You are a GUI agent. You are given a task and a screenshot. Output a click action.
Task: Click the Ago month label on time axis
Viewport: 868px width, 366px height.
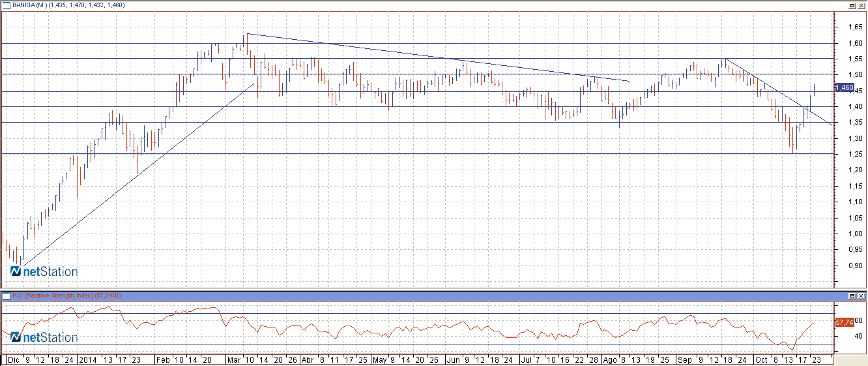[611, 359]
